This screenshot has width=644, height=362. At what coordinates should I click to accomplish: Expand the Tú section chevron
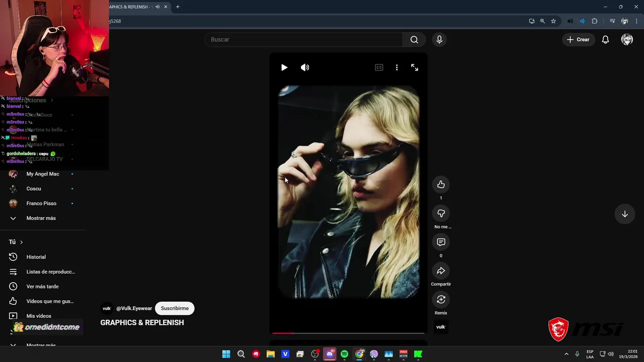click(21, 242)
